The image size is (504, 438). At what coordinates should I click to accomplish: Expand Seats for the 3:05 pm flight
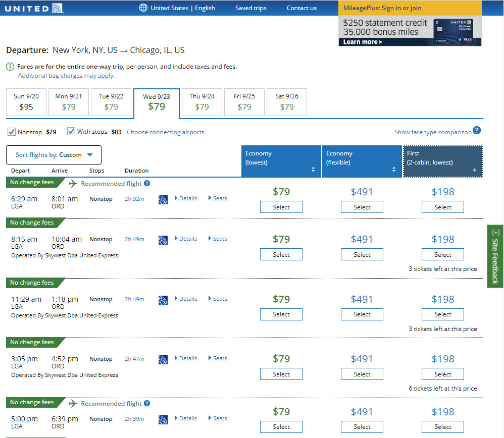[218, 358]
